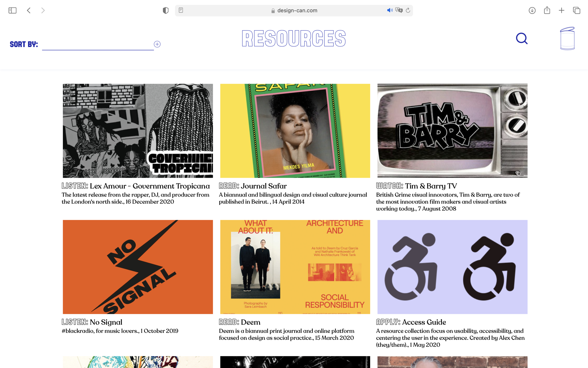Open the Access Guide title link

pyautogui.click(x=424, y=322)
